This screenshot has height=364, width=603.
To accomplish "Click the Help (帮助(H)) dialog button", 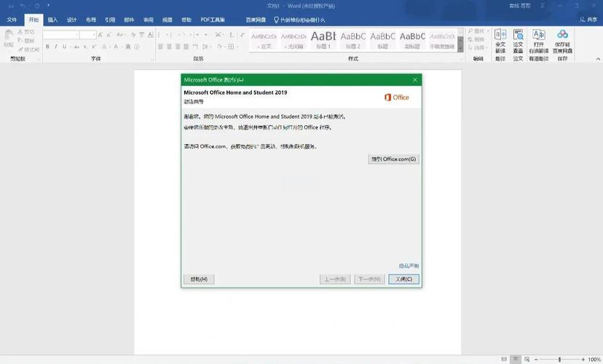I will (x=199, y=279).
